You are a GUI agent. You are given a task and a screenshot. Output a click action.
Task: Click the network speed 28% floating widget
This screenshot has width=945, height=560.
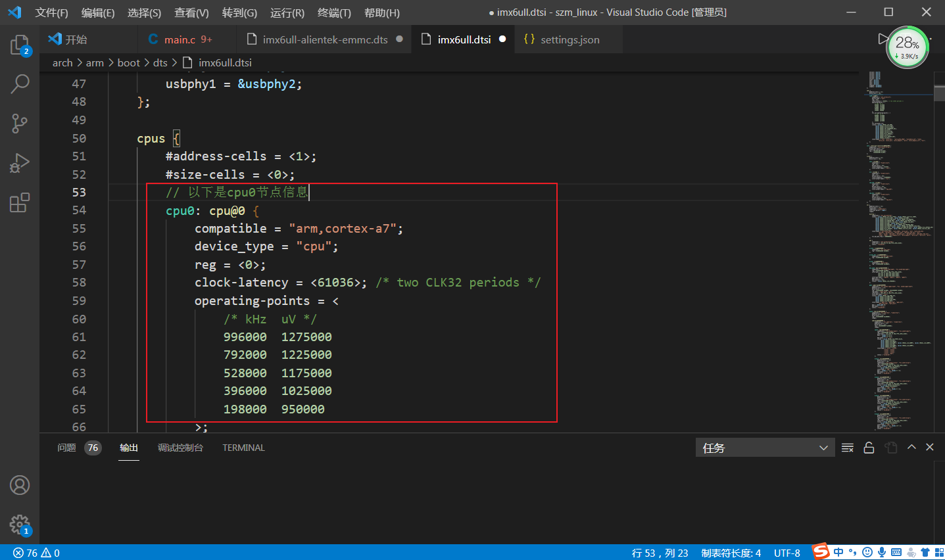point(908,47)
